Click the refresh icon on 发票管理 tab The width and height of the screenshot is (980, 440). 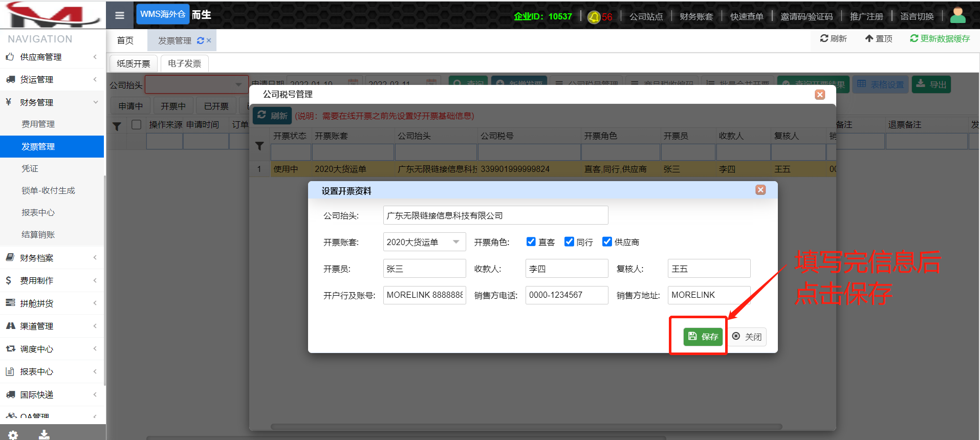[201, 40]
